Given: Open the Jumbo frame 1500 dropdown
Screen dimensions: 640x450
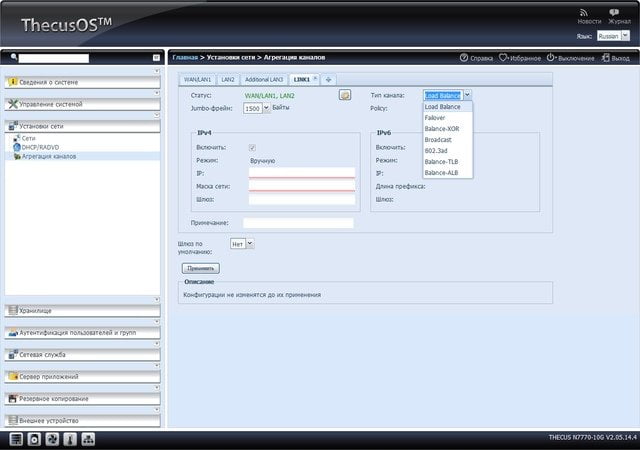Looking at the screenshot, I should tap(256, 108).
